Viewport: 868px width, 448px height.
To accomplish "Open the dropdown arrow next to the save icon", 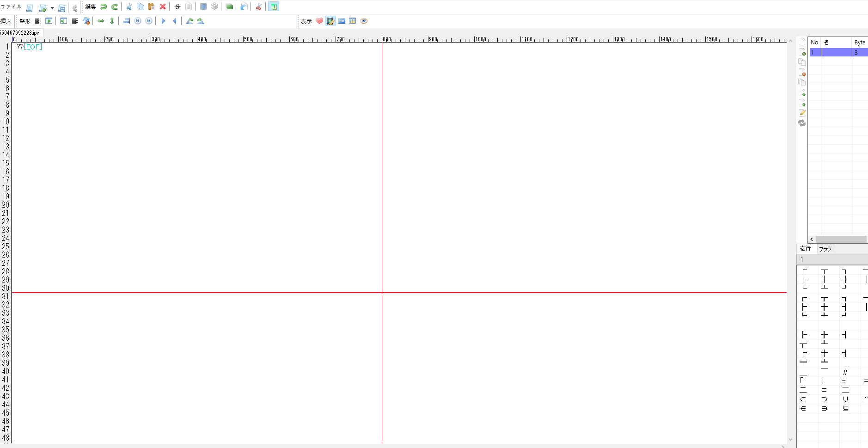I will (52, 8).
